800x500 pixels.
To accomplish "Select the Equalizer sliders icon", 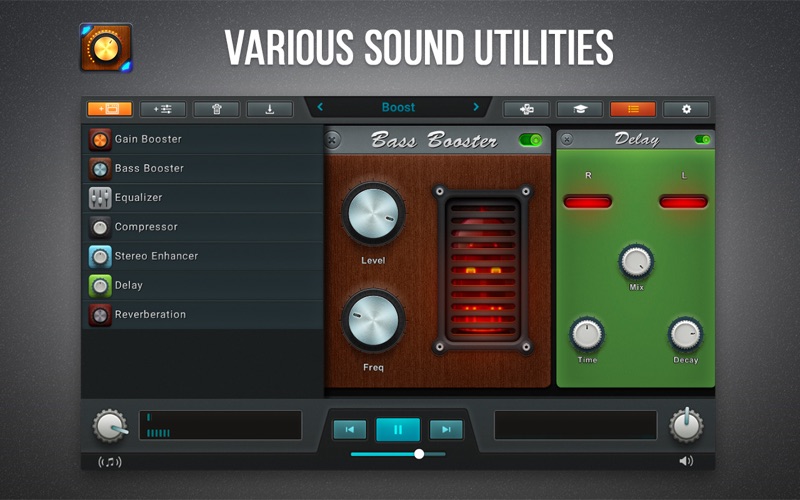I will 100,198.
